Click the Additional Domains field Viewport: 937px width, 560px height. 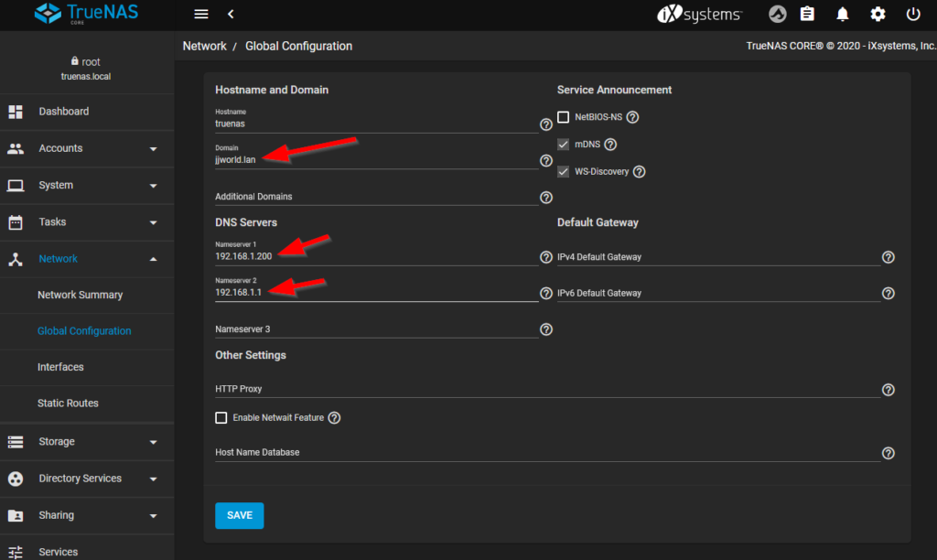pos(376,197)
